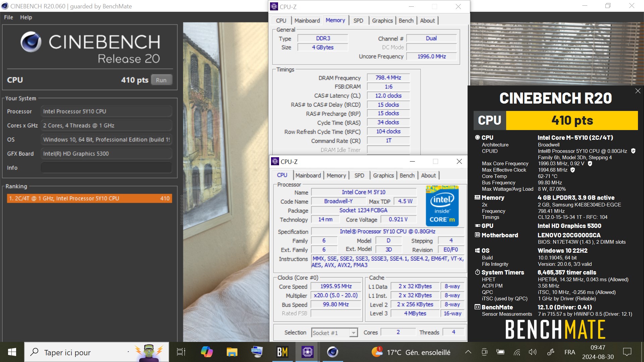644x362 pixels.
Task: Click the Processor field showing Intel 5Y10
Action: click(106, 111)
